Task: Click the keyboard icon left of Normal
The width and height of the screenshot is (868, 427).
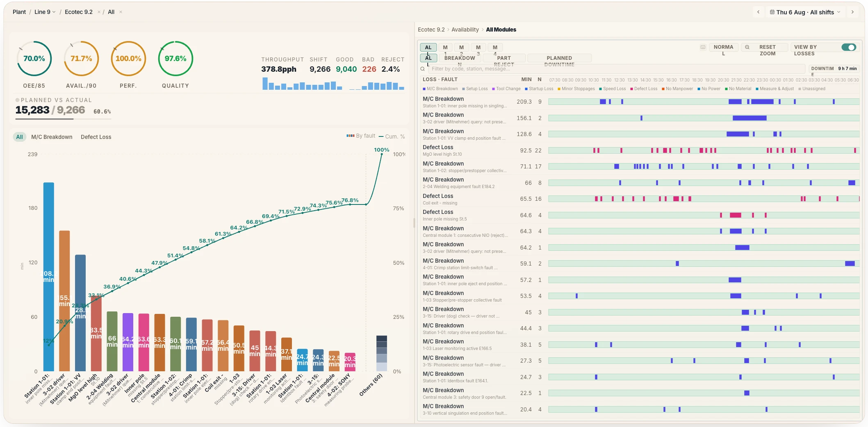Action: point(703,47)
